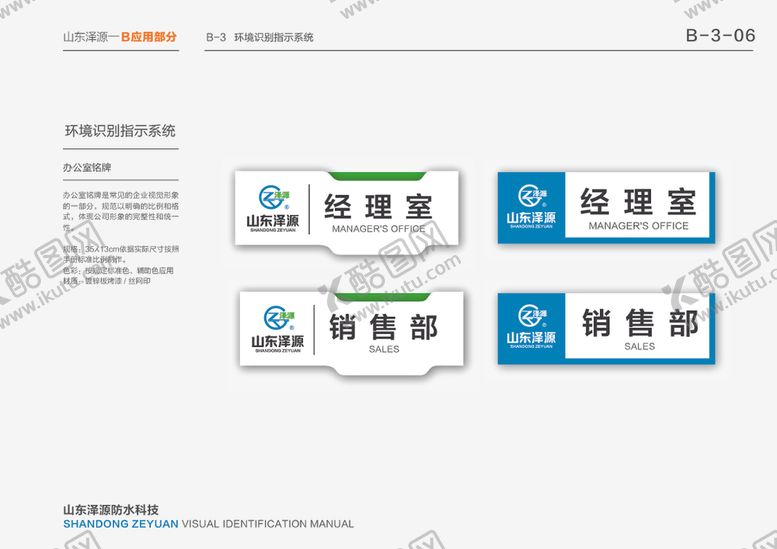Click 销售部 text on the white sign
777x549 pixels.
click(384, 327)
